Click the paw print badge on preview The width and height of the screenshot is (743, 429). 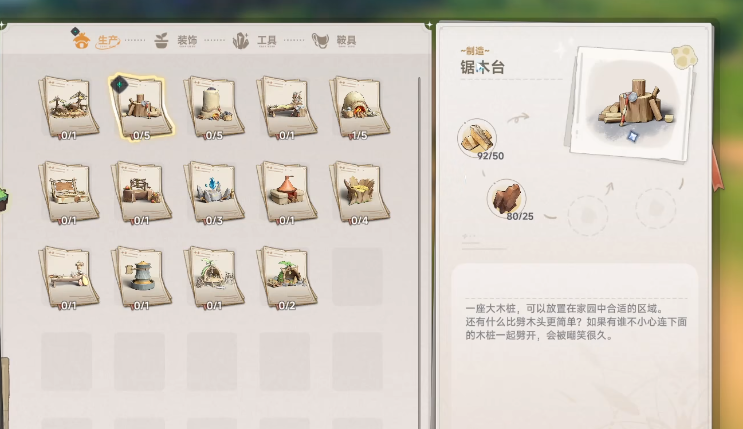click(x=683, y=57)
